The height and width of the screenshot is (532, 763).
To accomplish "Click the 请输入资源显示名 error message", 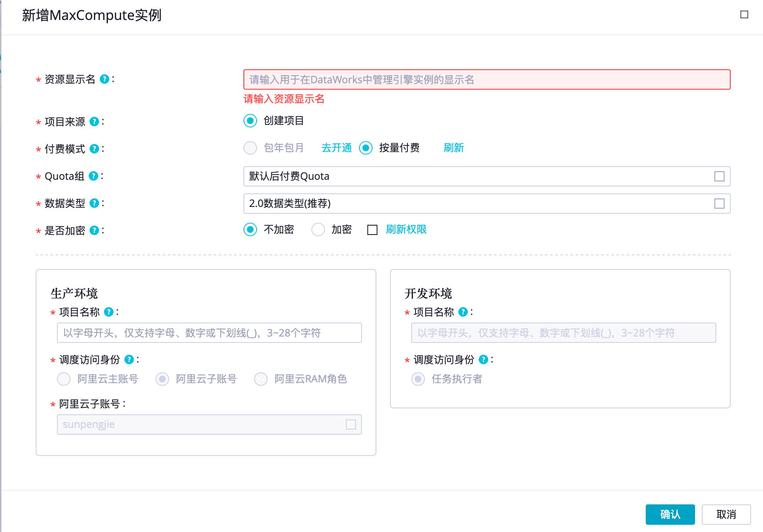I will 284,99.
